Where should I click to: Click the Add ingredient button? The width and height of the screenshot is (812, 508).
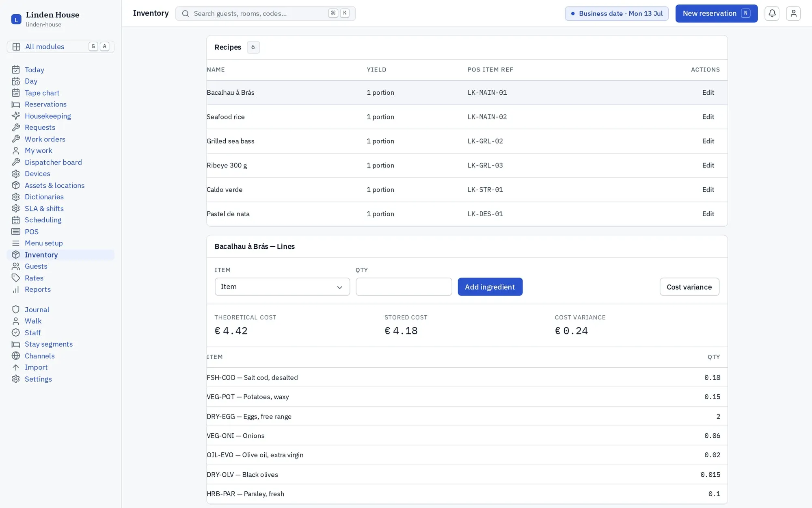[x=490, y=287]
